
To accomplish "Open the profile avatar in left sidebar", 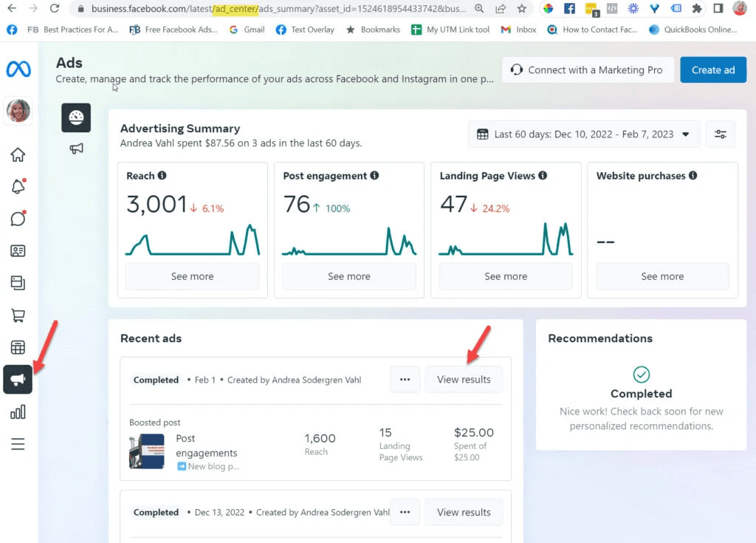I will [x=18, y=111].
